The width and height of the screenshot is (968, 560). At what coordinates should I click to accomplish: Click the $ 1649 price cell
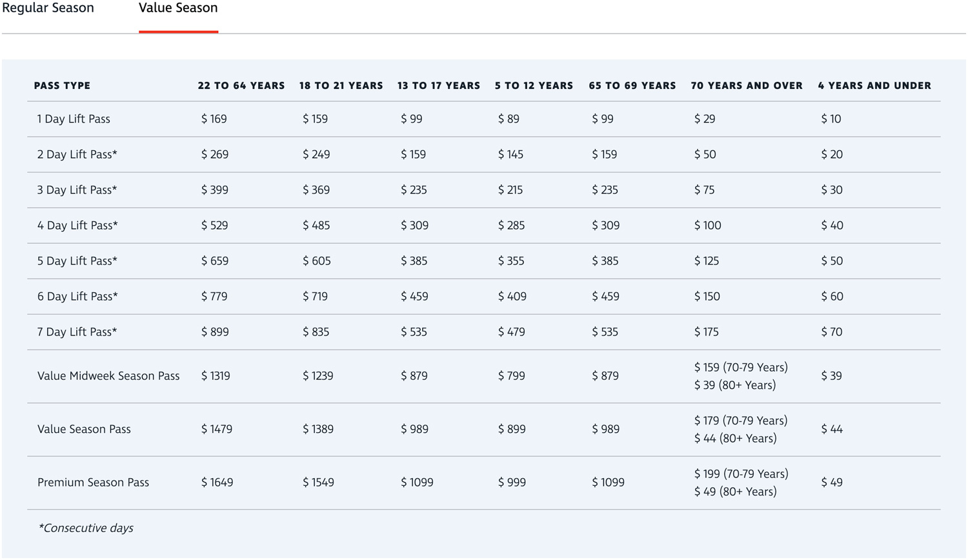click(x=217, y=483)
